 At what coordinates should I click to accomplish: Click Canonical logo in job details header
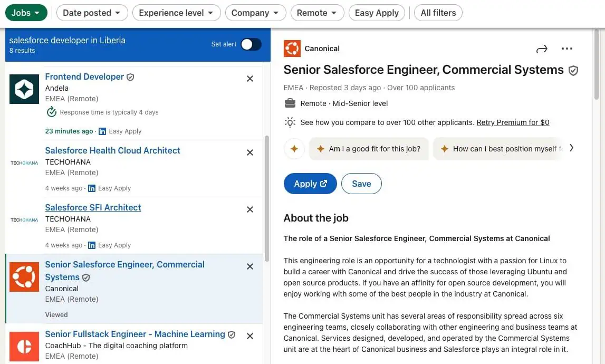pyautogui.click(x=292, y=49)
